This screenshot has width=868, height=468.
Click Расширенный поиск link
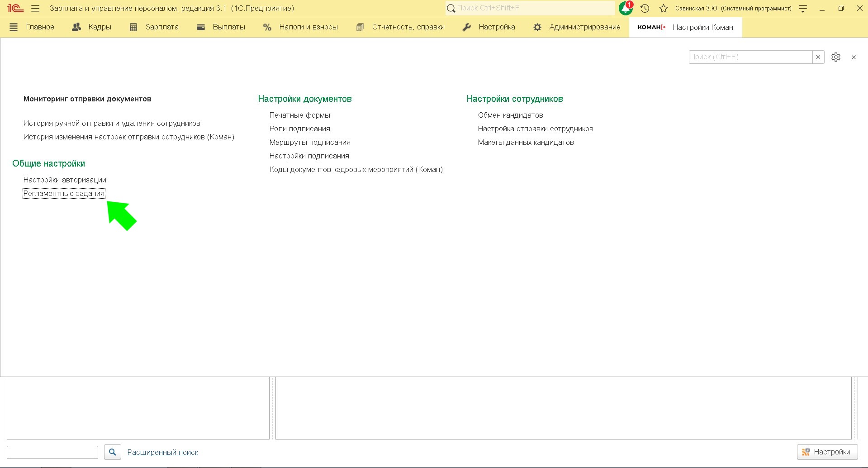[163, 452]
